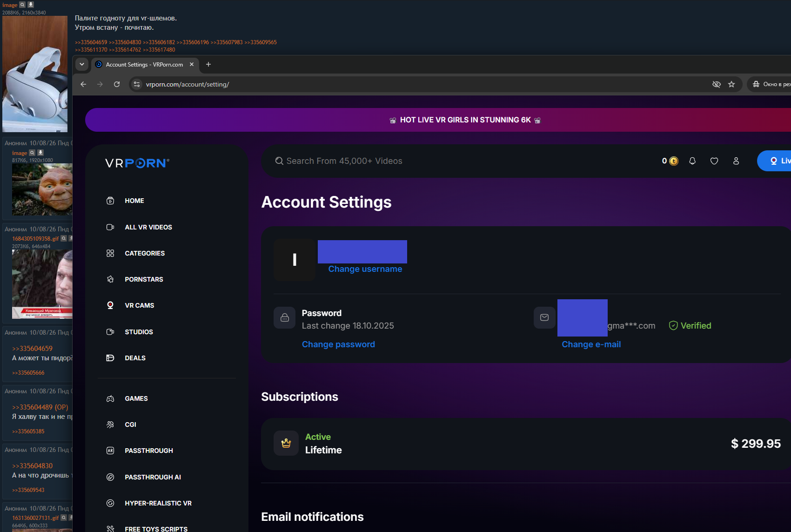Click the Password lock icon
Image resolution: width=791 pixels, height=532 pixels.
tap(285, 317)
